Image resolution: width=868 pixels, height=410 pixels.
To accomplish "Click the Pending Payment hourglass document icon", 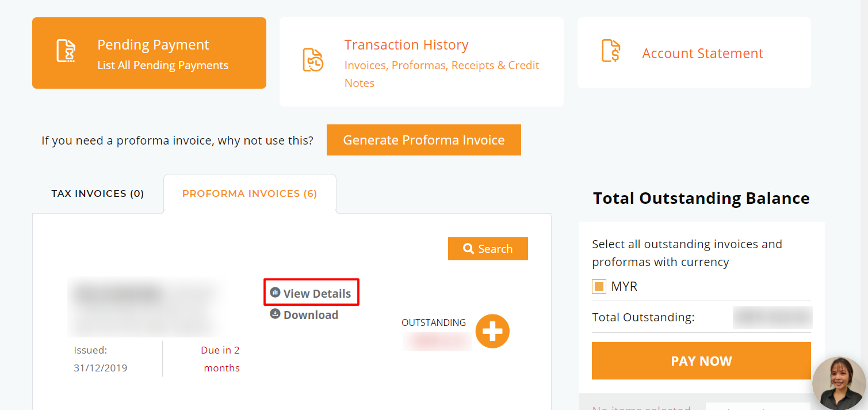I will click(x=66, y=51).
